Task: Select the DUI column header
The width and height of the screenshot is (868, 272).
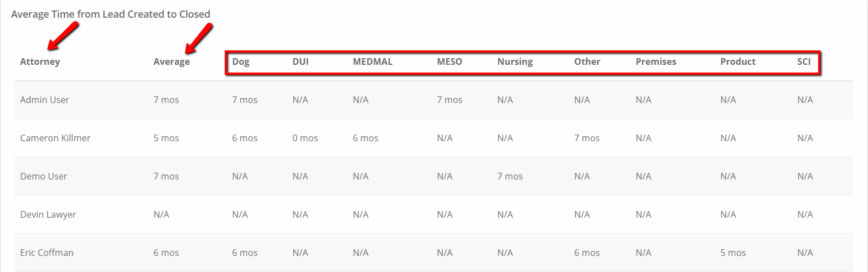Action: [x=301, y=61]
